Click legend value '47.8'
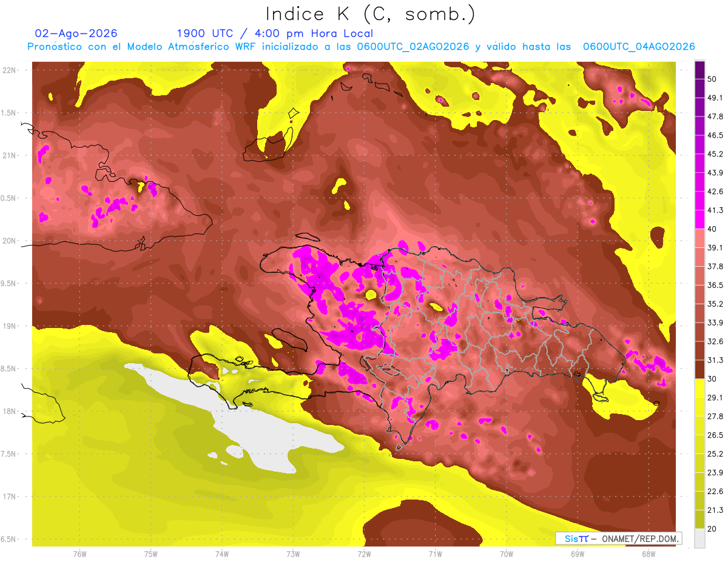 click(715, 117)
